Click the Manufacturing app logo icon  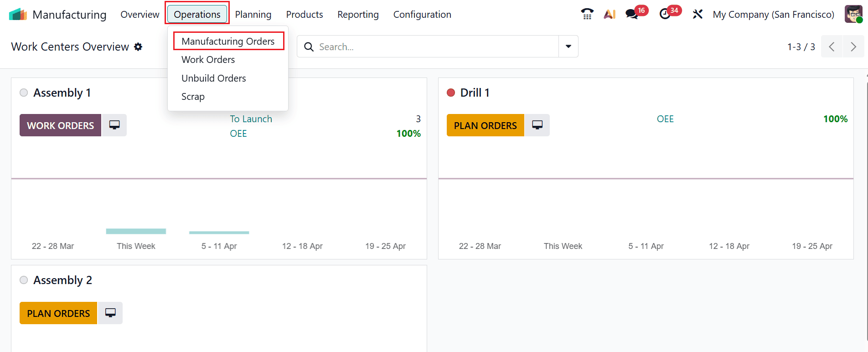pyautogui.click(x=18, y=15)
